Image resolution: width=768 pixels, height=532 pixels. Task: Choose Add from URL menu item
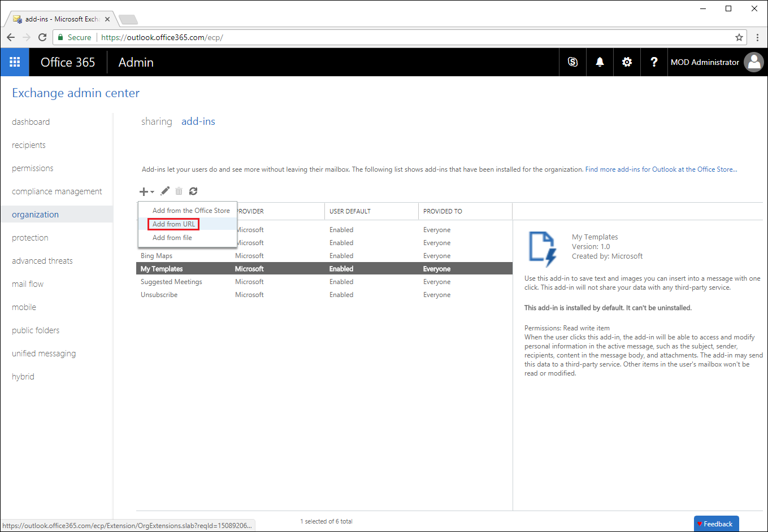[187, 224]
